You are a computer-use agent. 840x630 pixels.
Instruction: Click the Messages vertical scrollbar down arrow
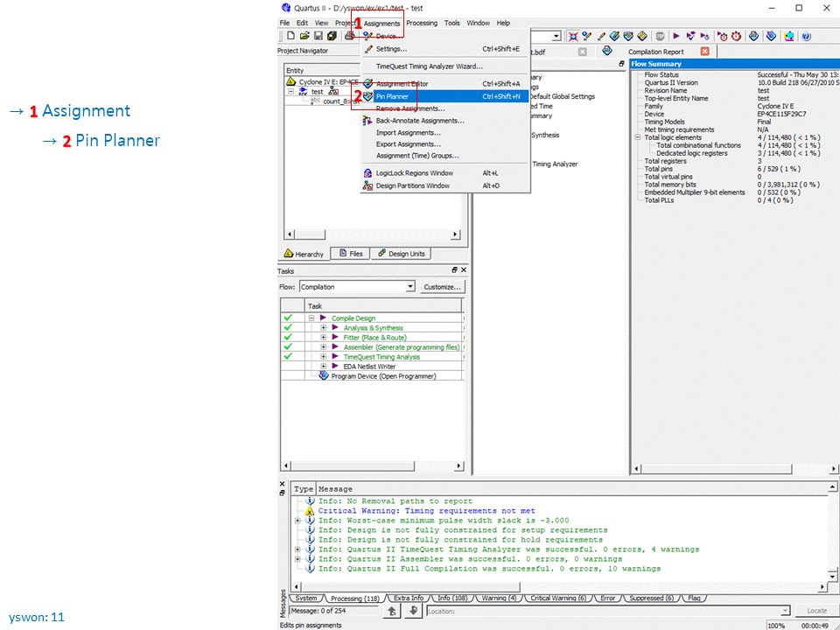coord(832,576)
